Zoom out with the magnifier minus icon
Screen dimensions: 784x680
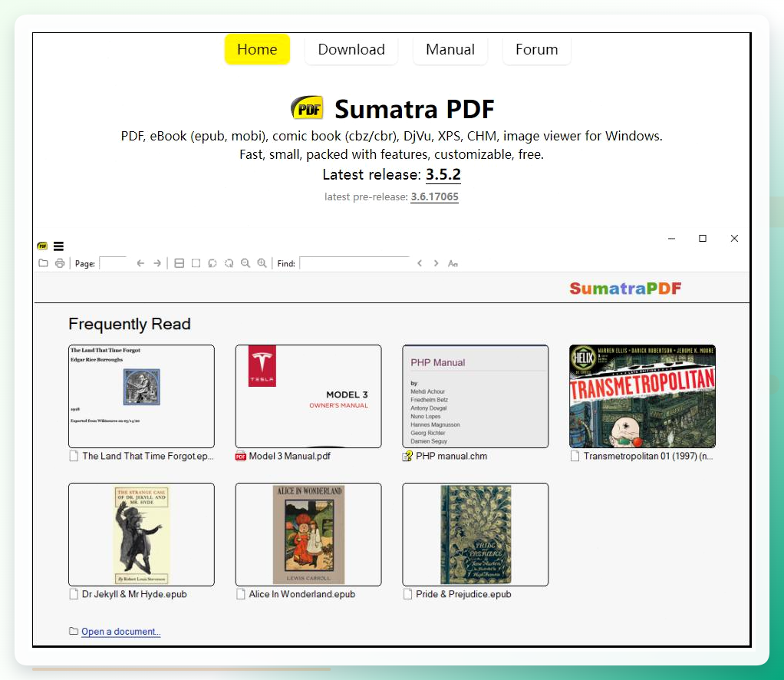point(245,263)
